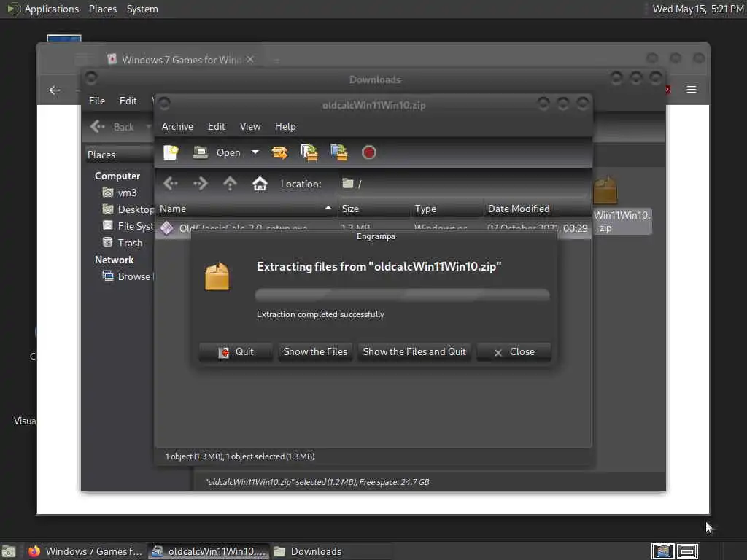Select the OldClassicCalc setup exe row
This screenshot has width=747, height=560.
[x=373, y=227]
